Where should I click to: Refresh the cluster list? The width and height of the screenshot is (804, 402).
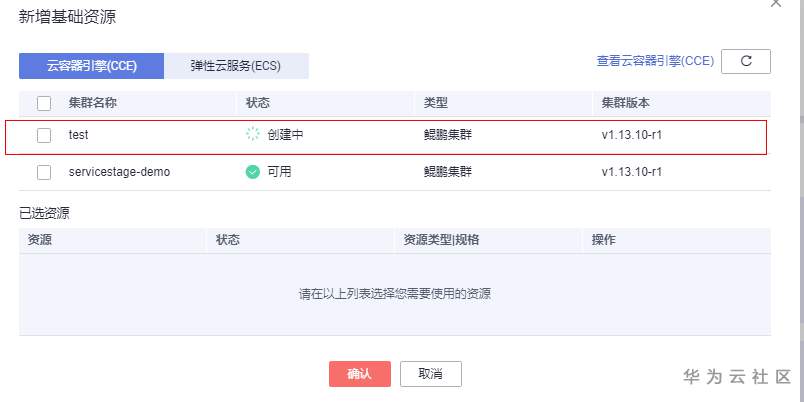tap(745, 61)
